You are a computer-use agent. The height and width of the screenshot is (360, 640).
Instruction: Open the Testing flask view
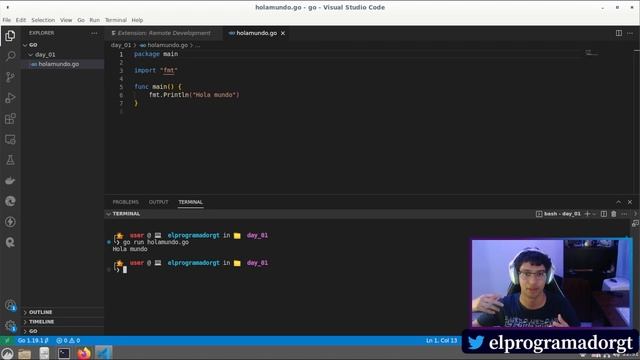click(x=10, y=160)
